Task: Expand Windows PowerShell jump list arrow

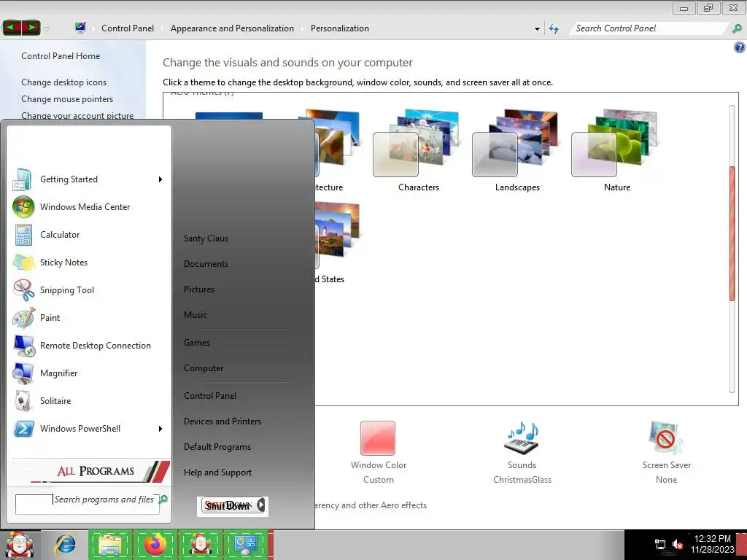Action: [160, 429]
